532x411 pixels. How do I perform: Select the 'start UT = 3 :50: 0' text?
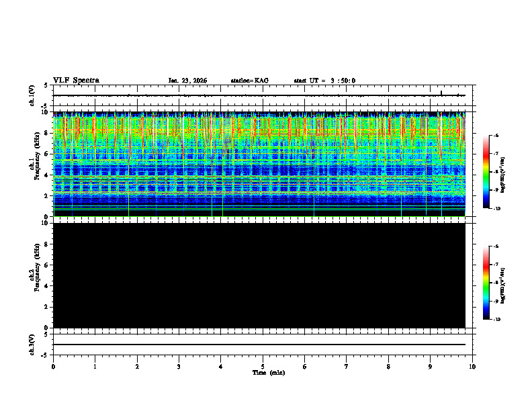(324, 81)
